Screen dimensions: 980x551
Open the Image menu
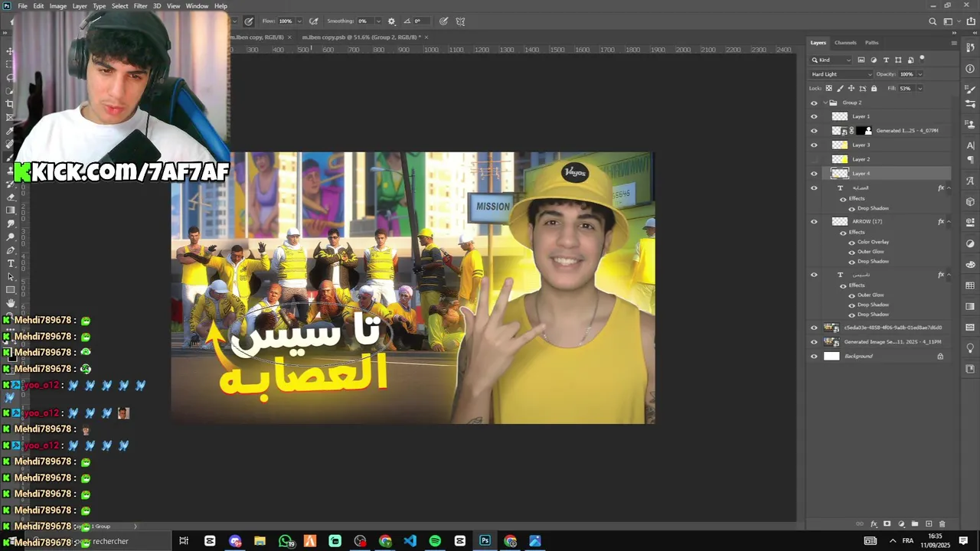tap(58, 6)
